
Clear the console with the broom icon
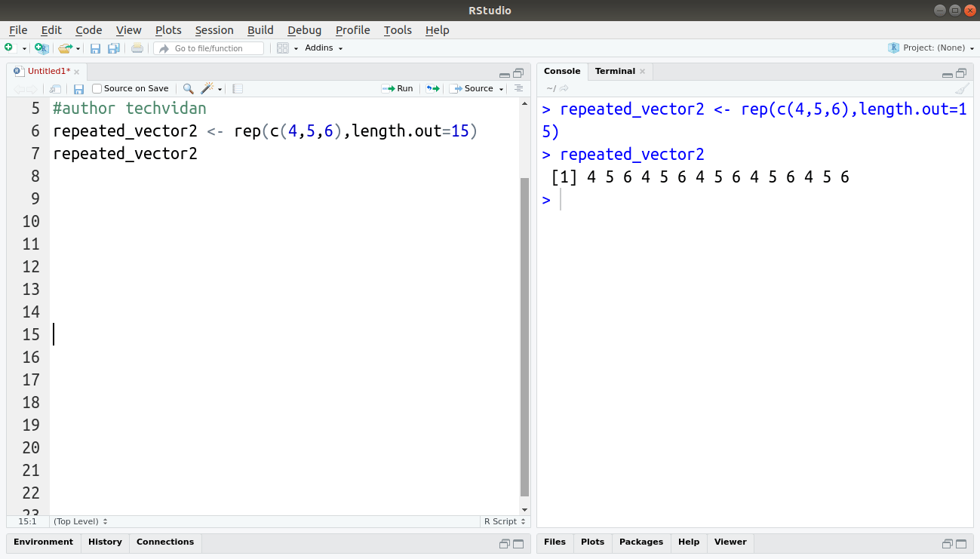962,88
